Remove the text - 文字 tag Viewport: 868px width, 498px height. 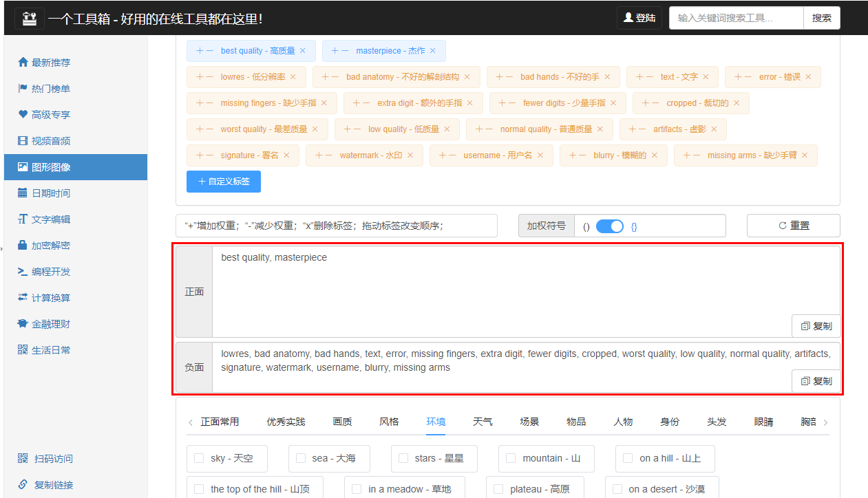[x=706, y=77]
